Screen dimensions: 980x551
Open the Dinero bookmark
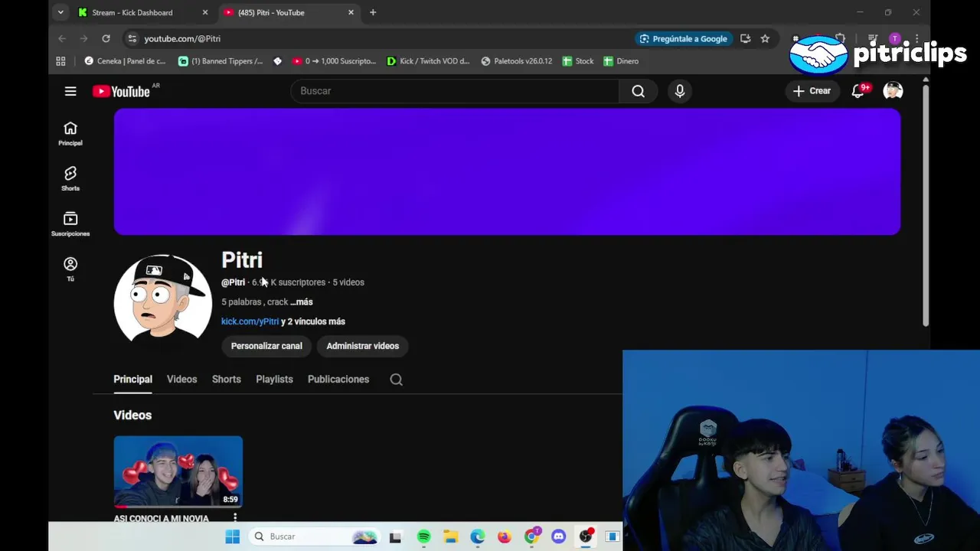[621, 61]
